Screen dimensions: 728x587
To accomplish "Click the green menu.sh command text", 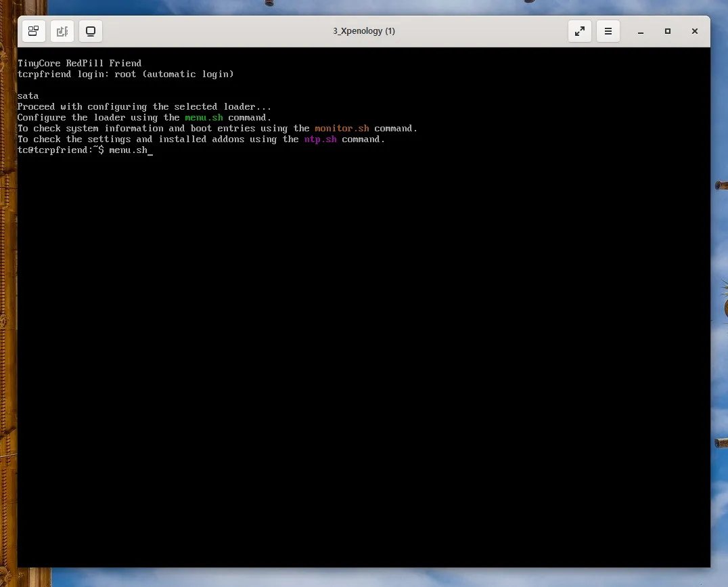I will tap(203, 117).
